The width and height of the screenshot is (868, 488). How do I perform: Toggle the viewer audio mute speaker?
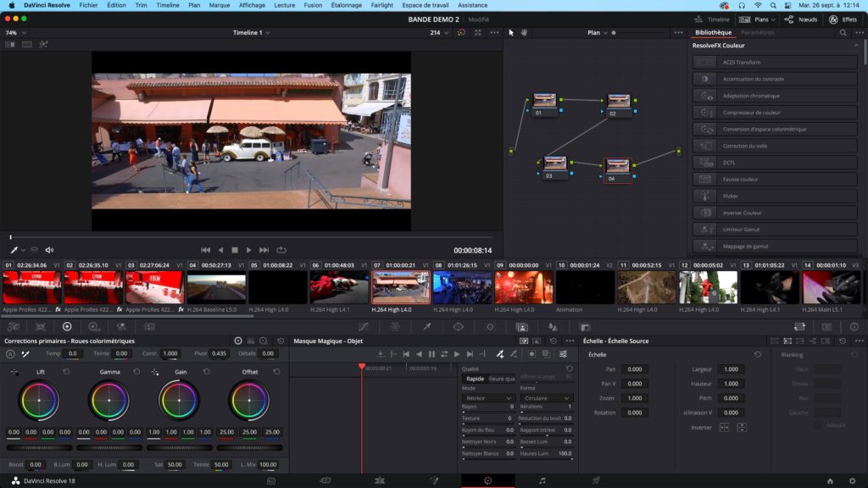[49, 250]
